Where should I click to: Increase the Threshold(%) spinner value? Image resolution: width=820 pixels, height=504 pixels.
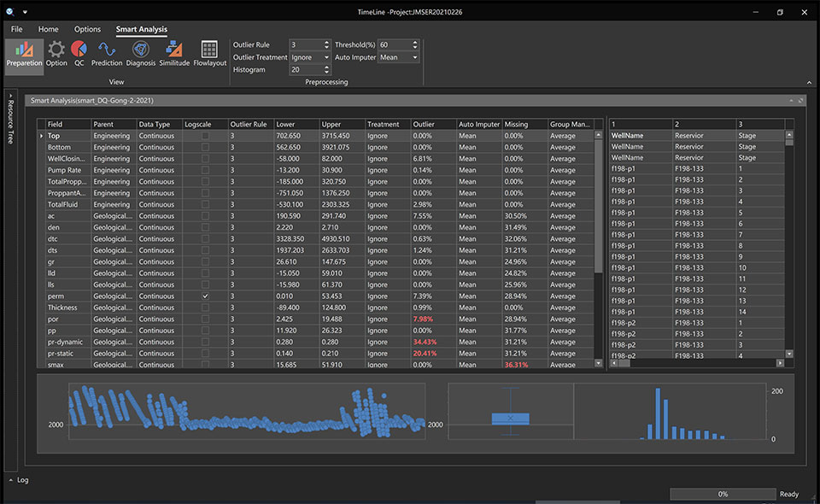(415, 43)
